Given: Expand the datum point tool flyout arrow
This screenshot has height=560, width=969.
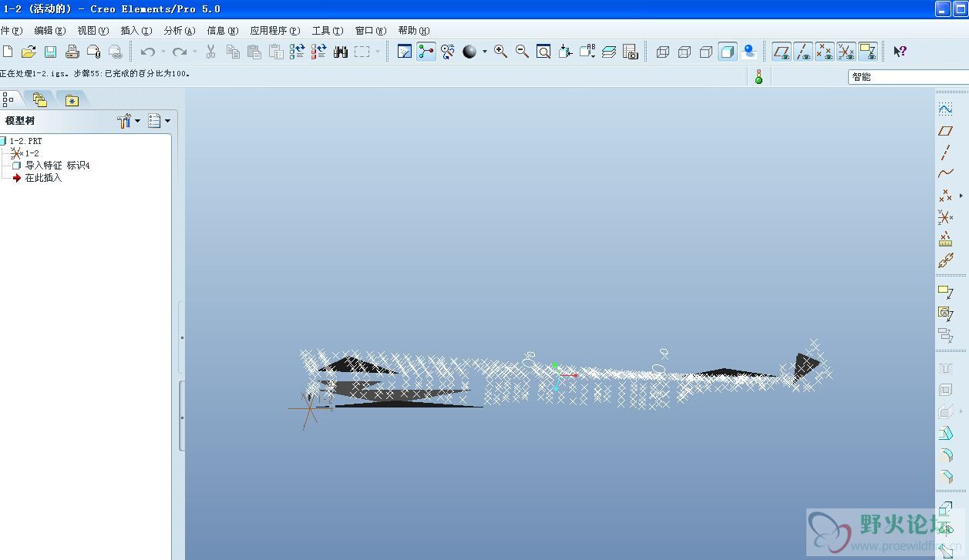Looking at the screenshot, I should click(x=961, y=196).
